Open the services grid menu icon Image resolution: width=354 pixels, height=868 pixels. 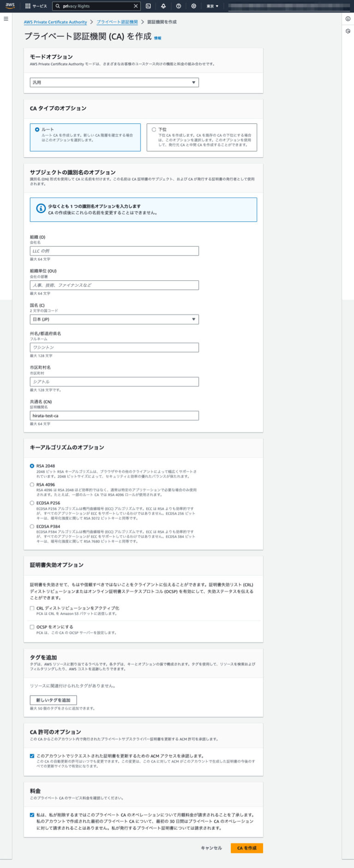pos(28,6)
